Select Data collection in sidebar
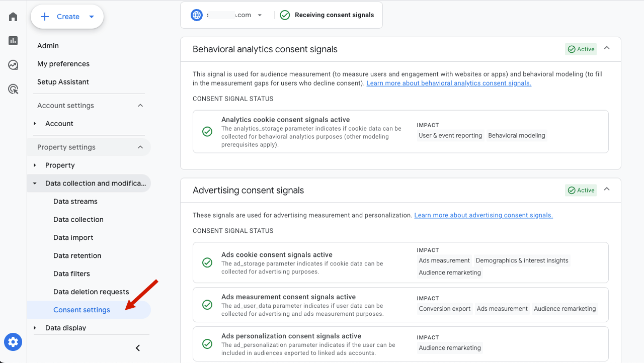This screenshot has height=363, width=644. pyautogui.click(x=78, y=220)
